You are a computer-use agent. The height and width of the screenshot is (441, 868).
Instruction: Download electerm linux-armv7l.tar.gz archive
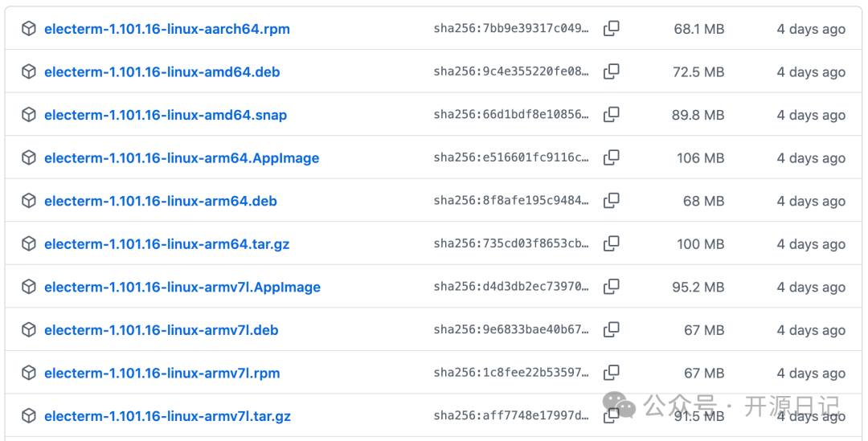[x=167, y=416]
